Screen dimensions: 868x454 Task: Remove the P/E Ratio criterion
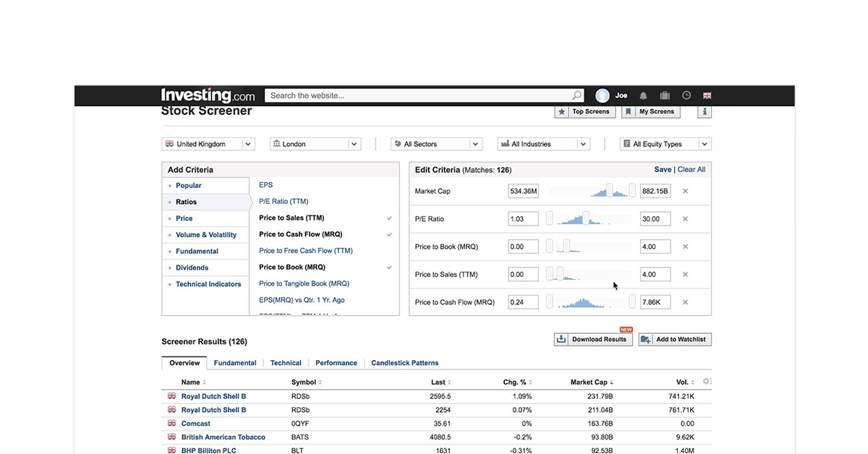tap(685, 219)
